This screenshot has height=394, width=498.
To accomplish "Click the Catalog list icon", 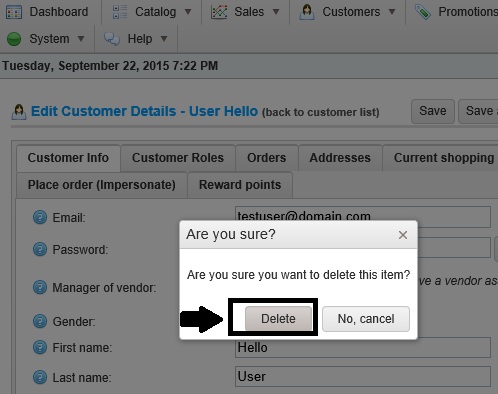I will click(x=120, y=12).
